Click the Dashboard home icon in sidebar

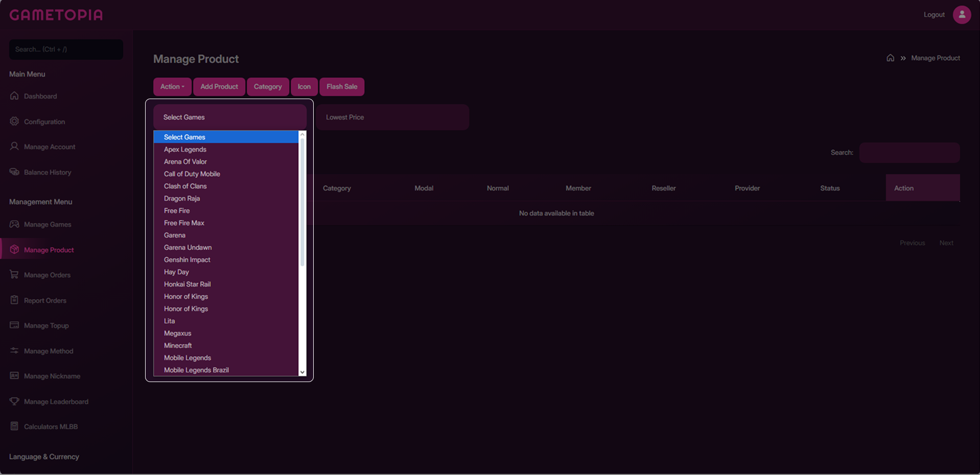click(x=14, y=96)
